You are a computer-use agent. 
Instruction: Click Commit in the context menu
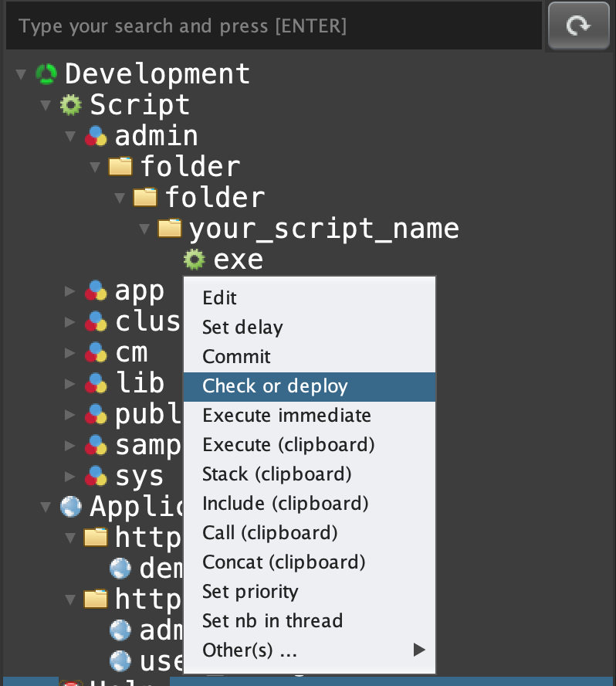pos(236,357)
